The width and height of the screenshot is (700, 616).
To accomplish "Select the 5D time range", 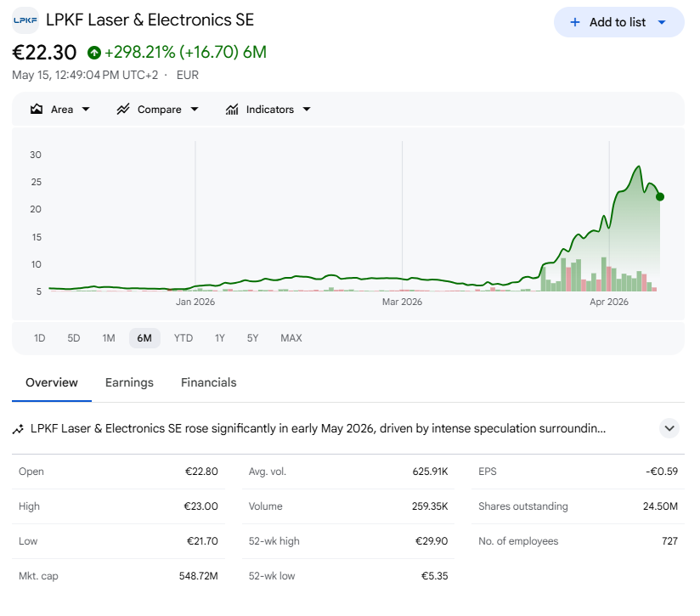I will tap(74, 338).
